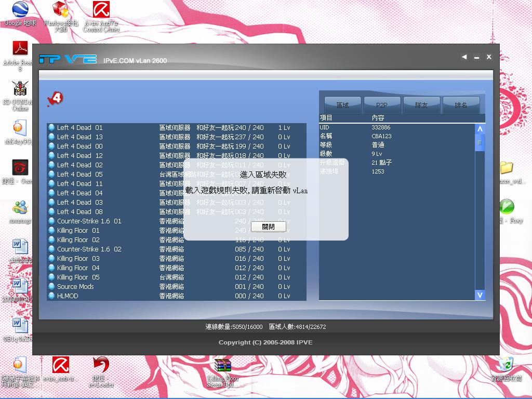Switch to the 隊友 teammates tab
The width and height of the screenshot is (532, 399).
coord(421,104)
